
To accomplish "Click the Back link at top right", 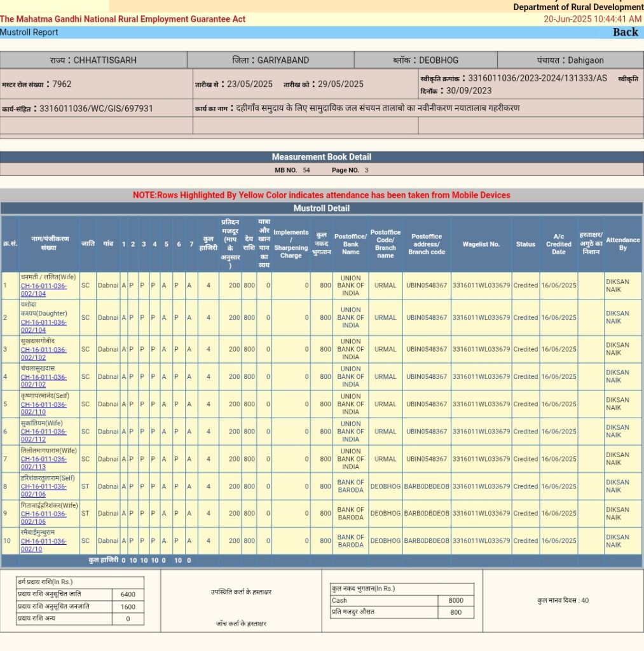I will point(625,32).
